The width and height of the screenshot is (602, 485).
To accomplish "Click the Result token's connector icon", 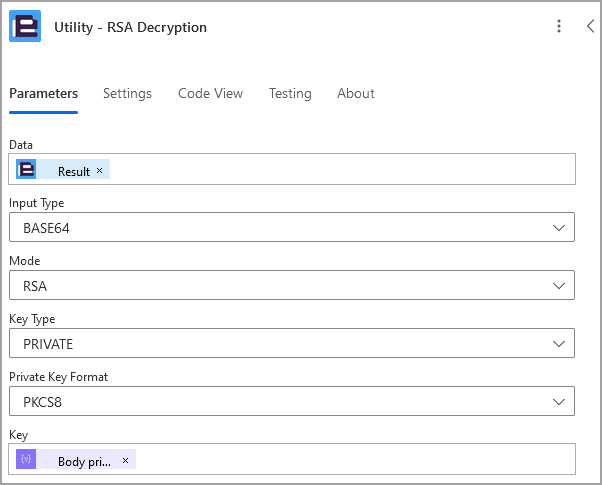I will [x=26, y=169].
